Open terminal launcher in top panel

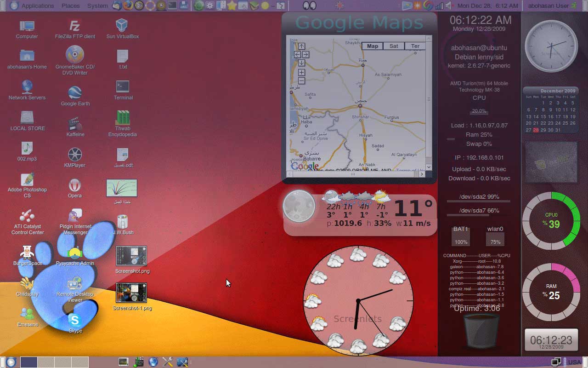(x=172, y=6)
